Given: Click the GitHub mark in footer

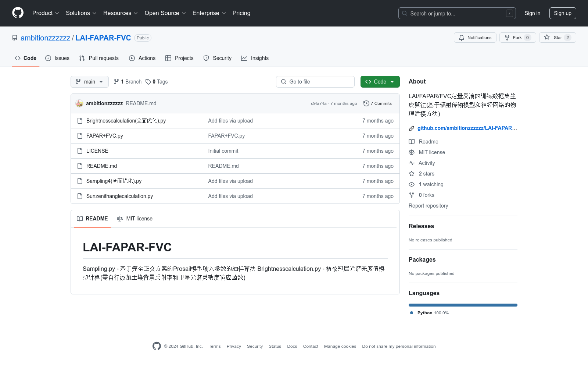Looking at the screenshot, I should [157, 346].
